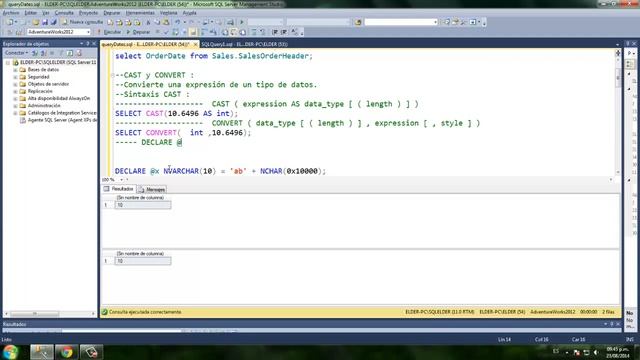Image resolution: width=640 pixels, height=360 pixels.
Task: Open the Ventana menu
Action: pos(169,13)
